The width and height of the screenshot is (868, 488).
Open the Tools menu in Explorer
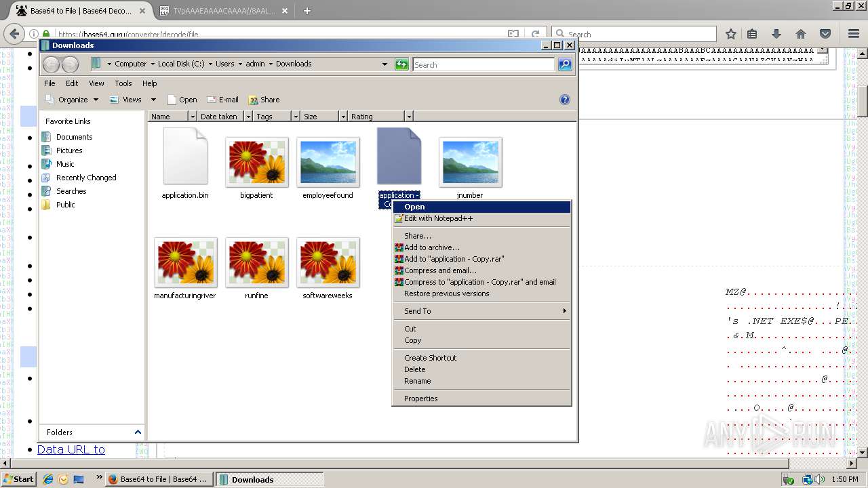pyautogui.click(x=123, y=83)
